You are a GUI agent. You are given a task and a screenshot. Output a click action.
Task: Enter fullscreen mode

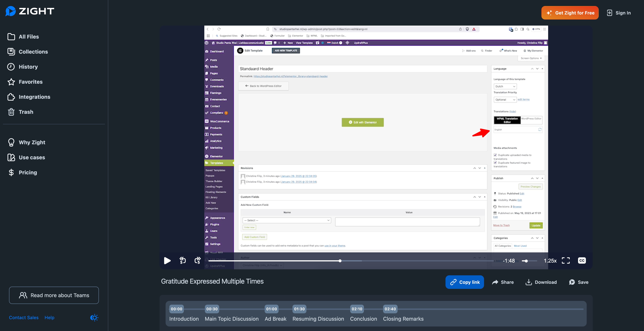tap(566, 260)
